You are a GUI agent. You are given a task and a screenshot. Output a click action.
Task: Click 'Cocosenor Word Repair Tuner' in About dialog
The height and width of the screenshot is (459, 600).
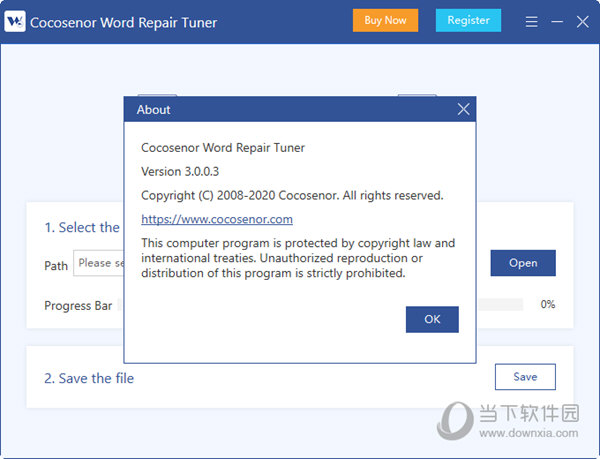223,148
